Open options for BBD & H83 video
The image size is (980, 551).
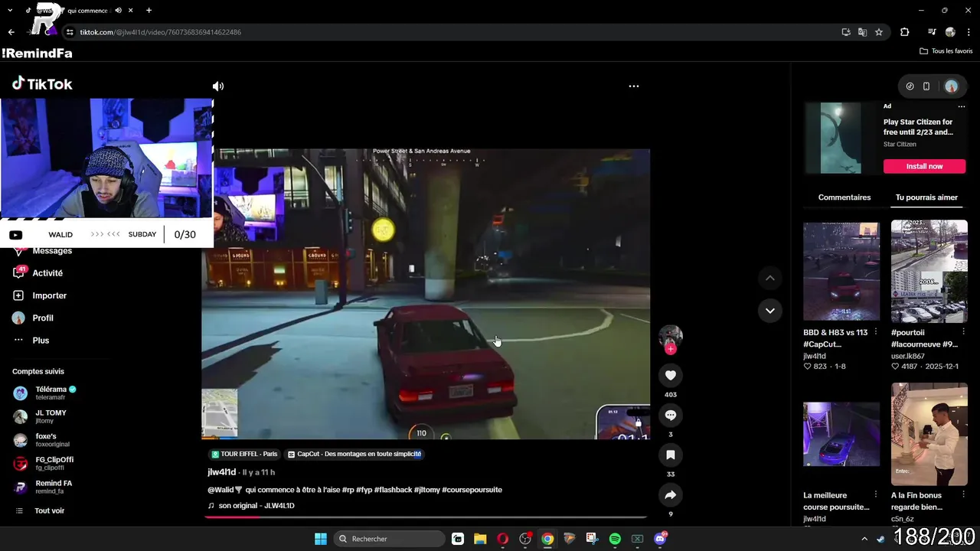875,332
